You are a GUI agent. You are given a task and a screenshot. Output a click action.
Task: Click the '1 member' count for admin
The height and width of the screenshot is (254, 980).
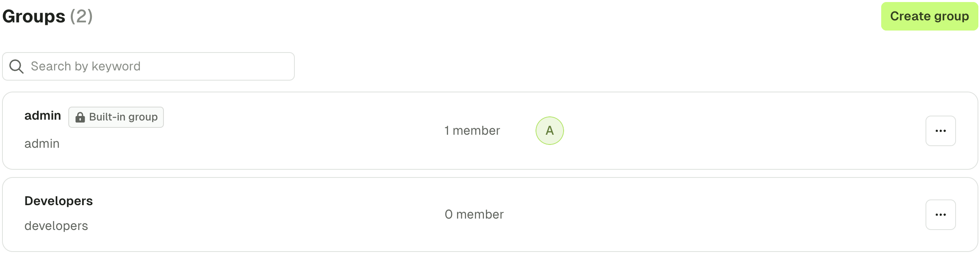[472, 131]
